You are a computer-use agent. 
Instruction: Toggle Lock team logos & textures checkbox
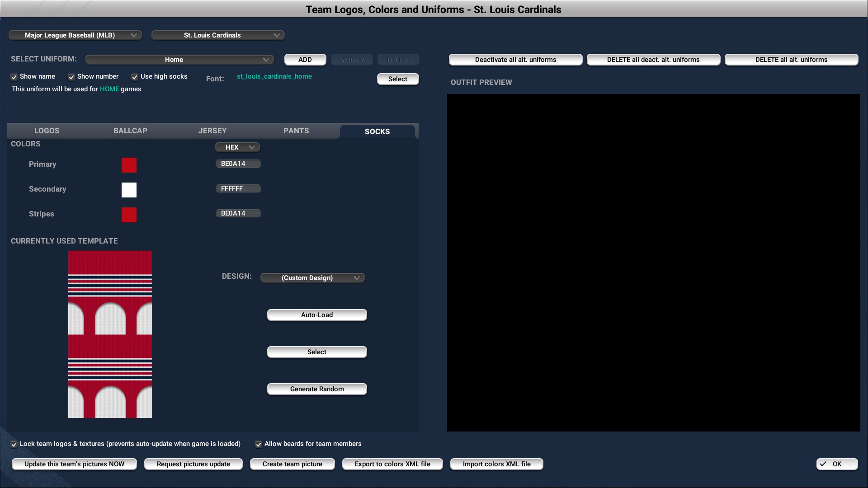tap(14, 444)
